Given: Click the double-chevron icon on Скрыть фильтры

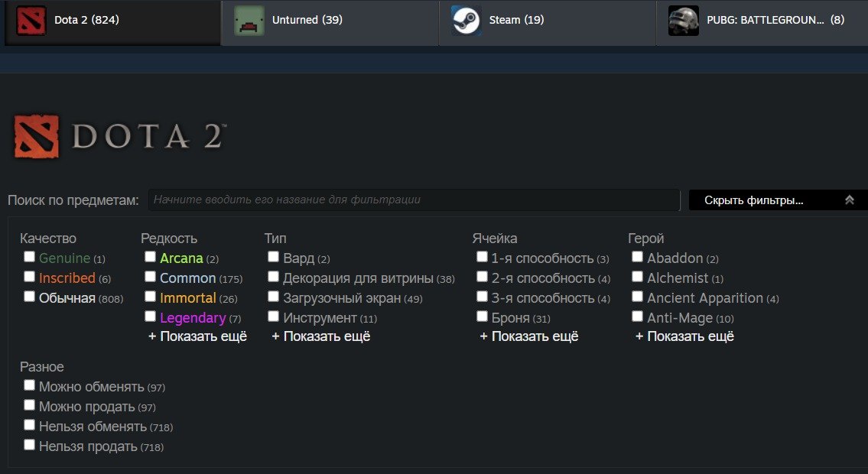Looking at the screenshot, I should coord(849,200).
